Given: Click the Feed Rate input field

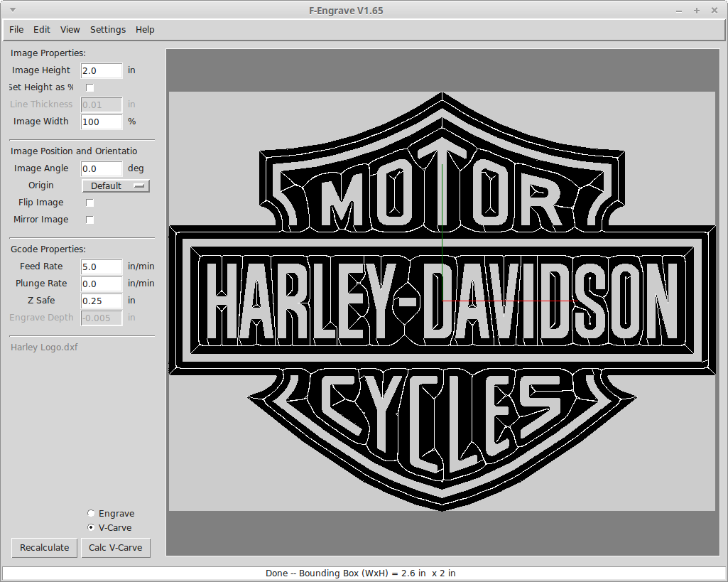Looking at the screenshot, I should point(102,266).
